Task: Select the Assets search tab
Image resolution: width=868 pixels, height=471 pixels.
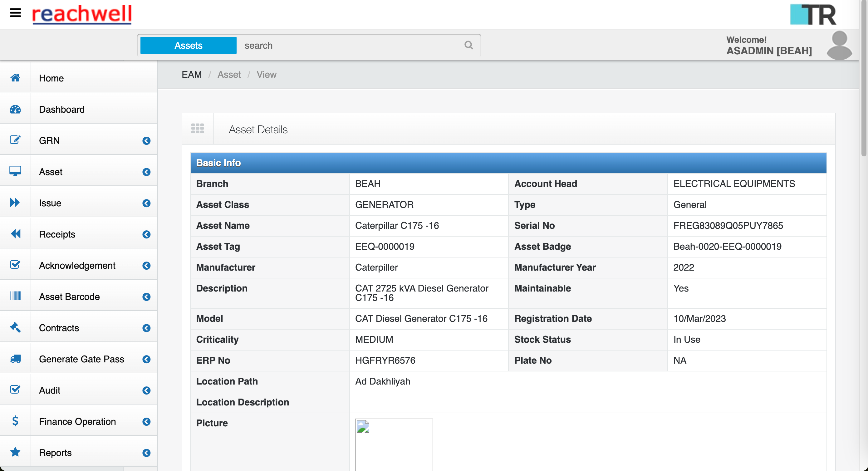Action: tap(188, 45)
